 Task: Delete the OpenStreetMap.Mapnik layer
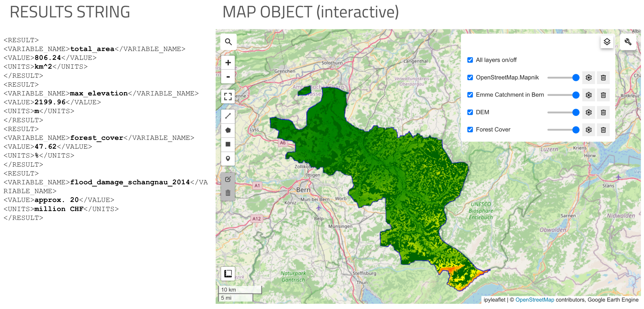click(603, 78)
